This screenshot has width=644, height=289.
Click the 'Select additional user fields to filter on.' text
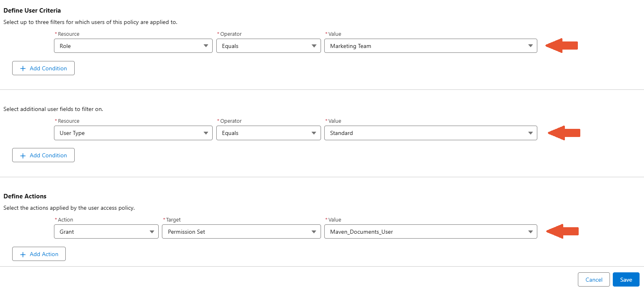coord(53,109)
